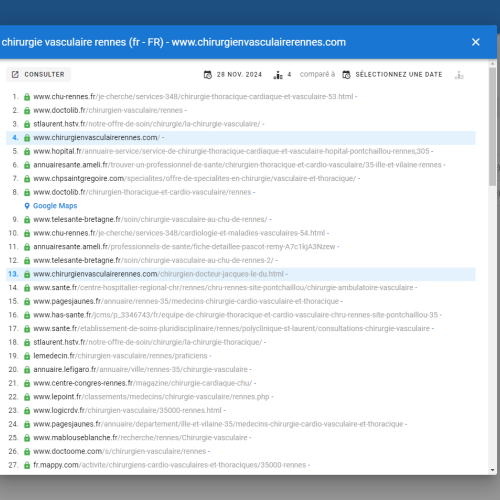Open result 25 www.mablouseblanche.fr link
This screenshot has height=500, width=500.
coord(140,438)
